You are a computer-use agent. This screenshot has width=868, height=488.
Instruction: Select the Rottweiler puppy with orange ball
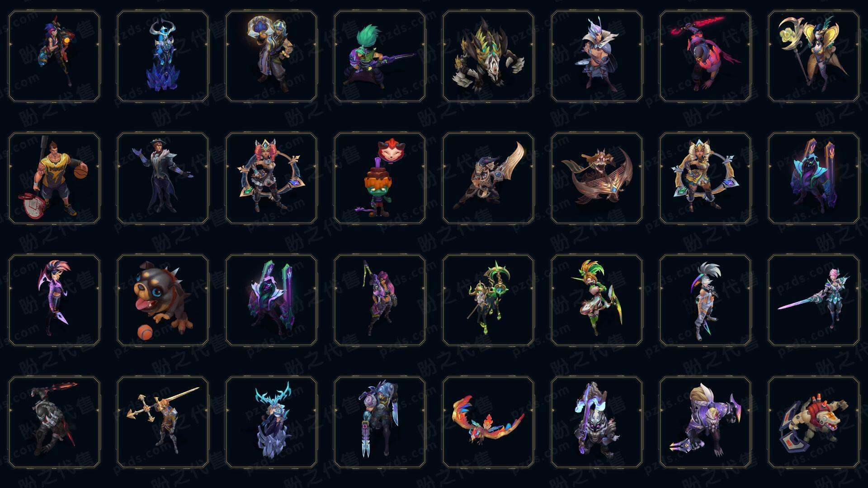163,300
